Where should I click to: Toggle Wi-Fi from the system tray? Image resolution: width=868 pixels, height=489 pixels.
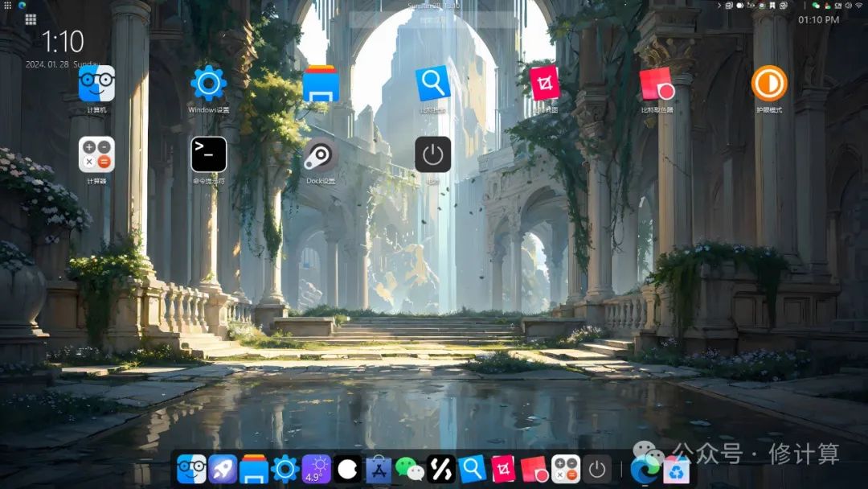pyautogui.click(x=859, y=6)
